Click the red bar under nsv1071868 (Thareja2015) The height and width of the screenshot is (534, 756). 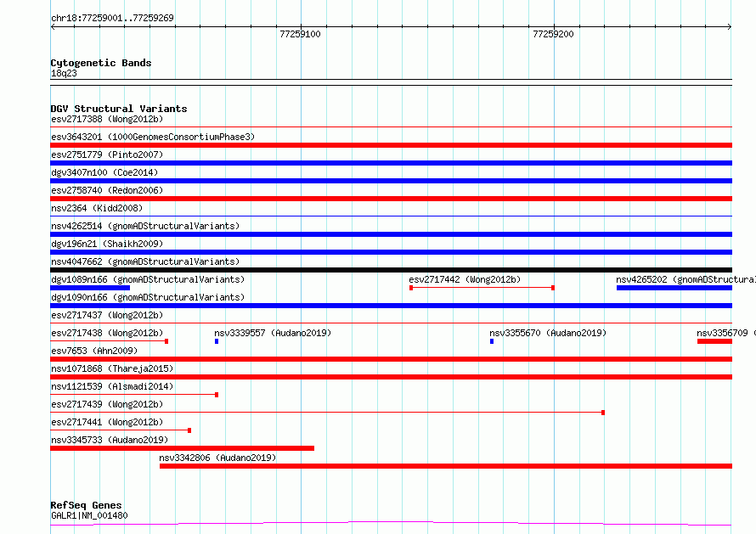391,377
